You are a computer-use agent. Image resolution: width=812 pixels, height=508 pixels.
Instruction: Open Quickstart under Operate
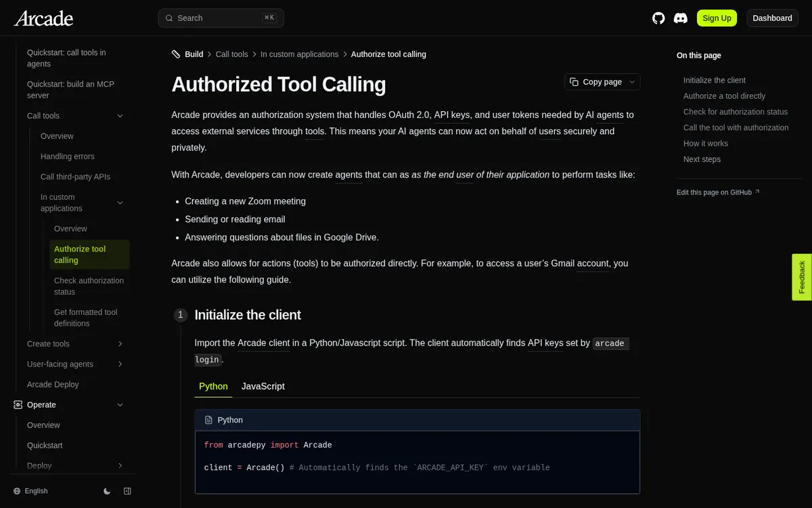click(x=45, y=445)
